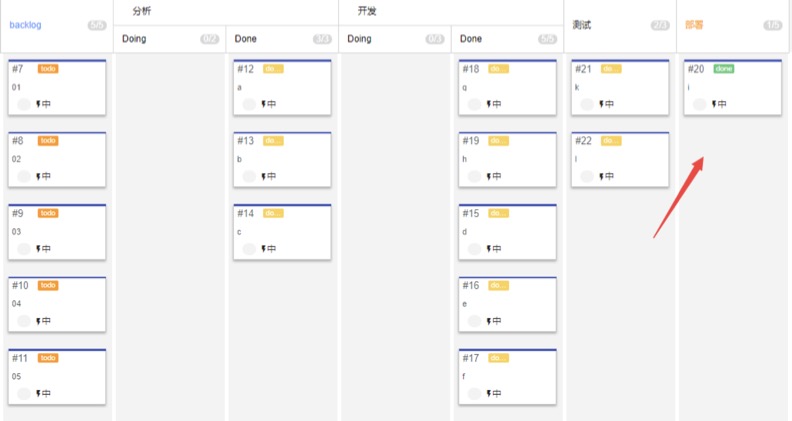Click the priority icon on card #11
792x421 pixels.
pos(38,393)
